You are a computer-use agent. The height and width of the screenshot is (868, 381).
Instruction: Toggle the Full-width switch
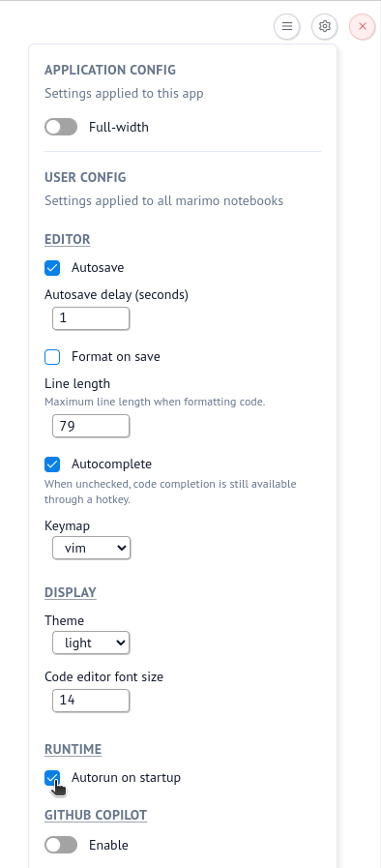pyautogui.click(x=61, y=128)
